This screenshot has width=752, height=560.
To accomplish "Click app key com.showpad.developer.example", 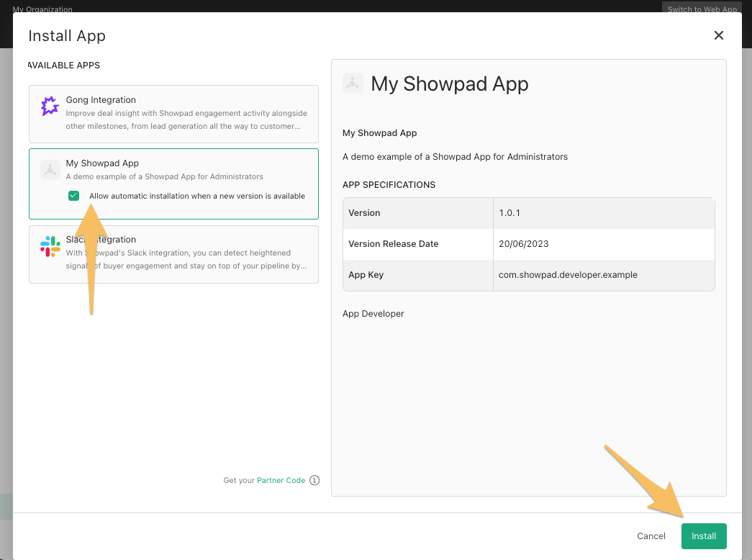I will point(568,275).
